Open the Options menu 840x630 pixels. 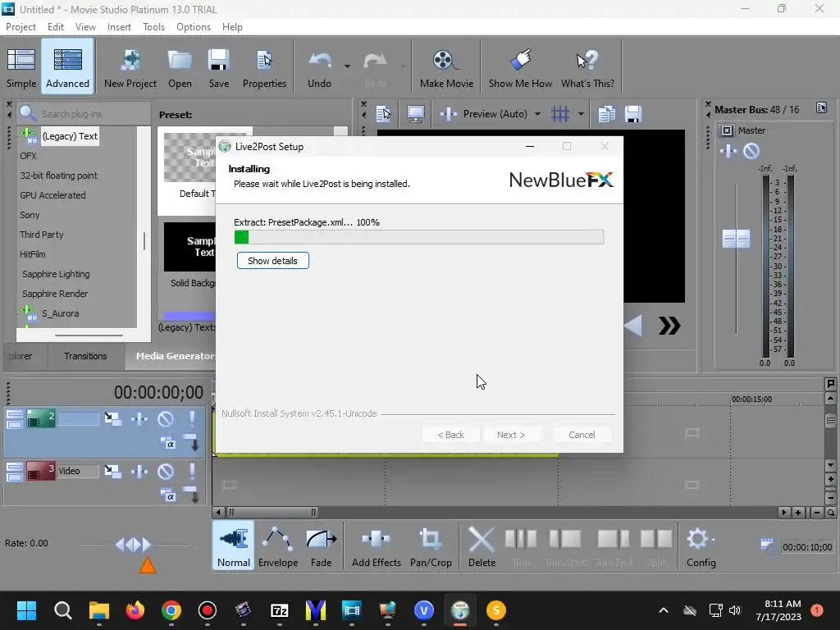(x=194, y=27)
